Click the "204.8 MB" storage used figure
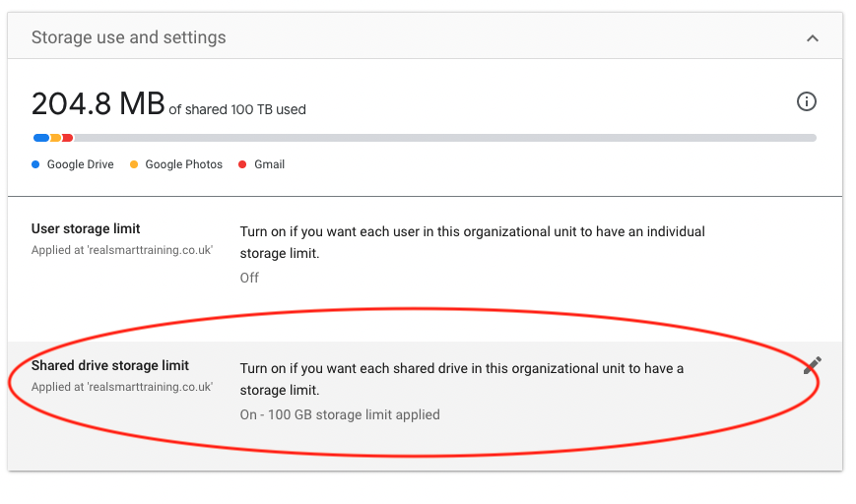 98,103
